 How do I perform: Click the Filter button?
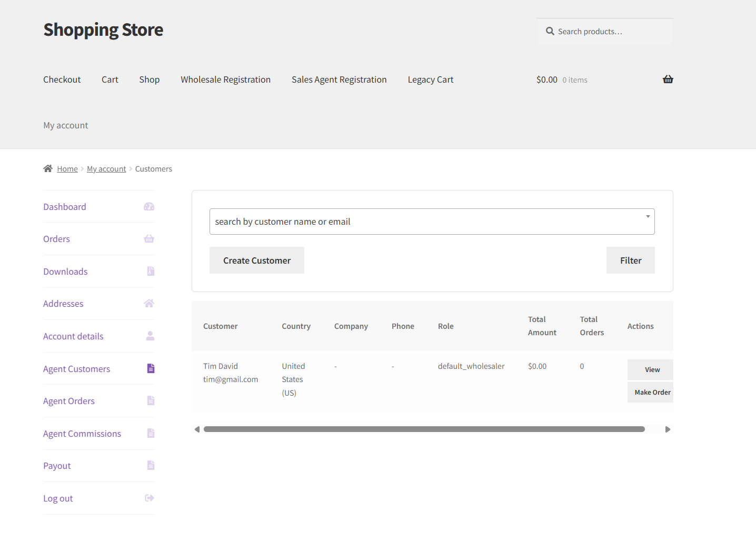[x=631, y=260]
